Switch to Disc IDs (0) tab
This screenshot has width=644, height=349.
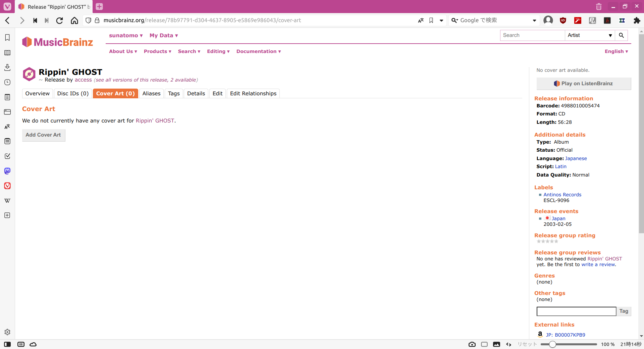pos(73,94)
